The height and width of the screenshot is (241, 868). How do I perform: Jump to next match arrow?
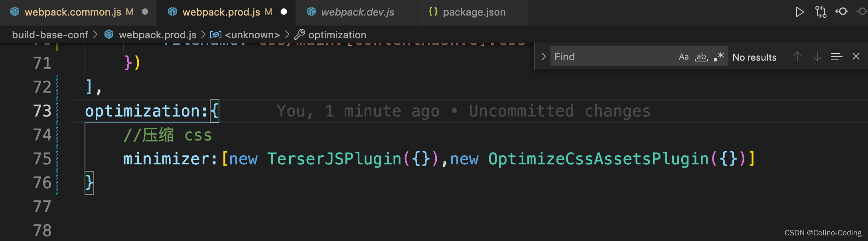coord(817,57)
